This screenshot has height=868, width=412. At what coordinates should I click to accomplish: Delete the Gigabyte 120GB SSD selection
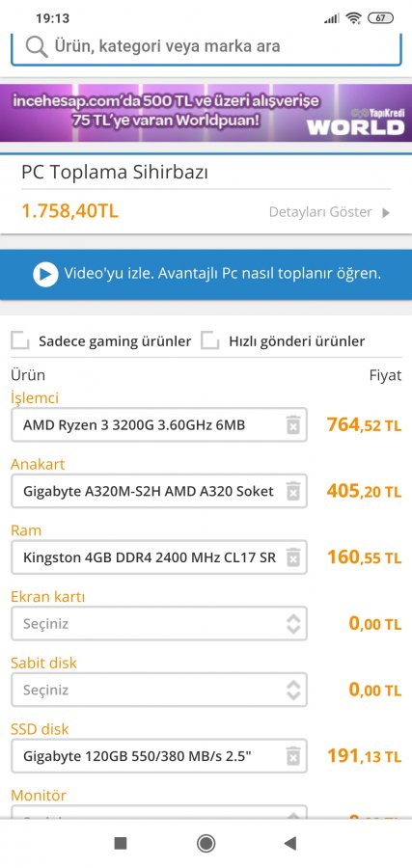pos(293,755)
